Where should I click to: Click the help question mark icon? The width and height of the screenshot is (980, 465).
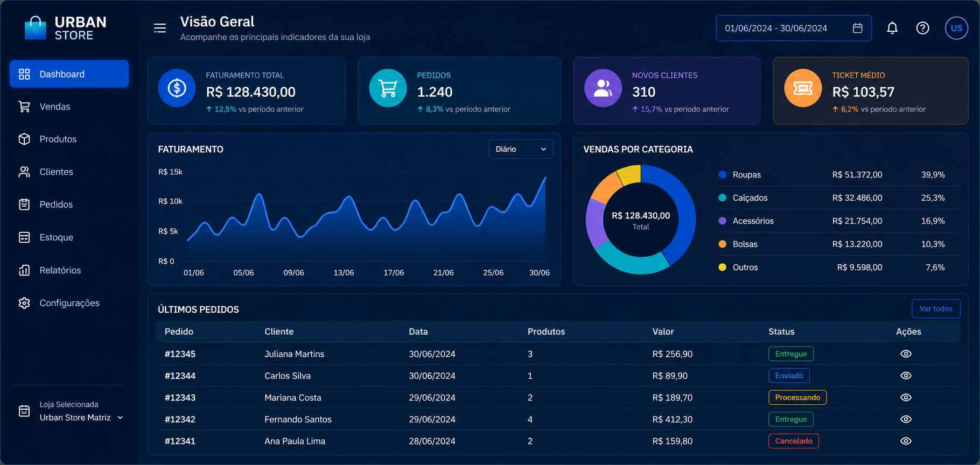923,28
